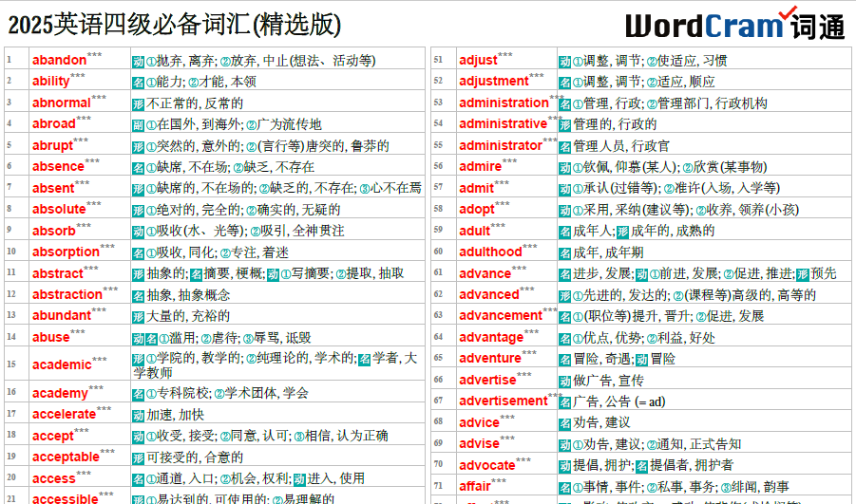This screenshot has height=504, width=856.
Task: Click the adjective tag icon beside abnormal
Action: pos(138,103)
